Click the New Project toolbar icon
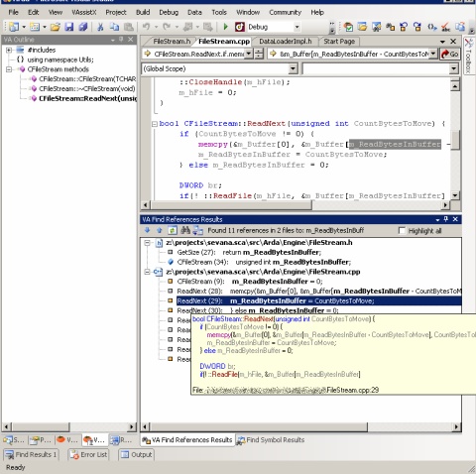The image size is (476, 474). [14, 27]
